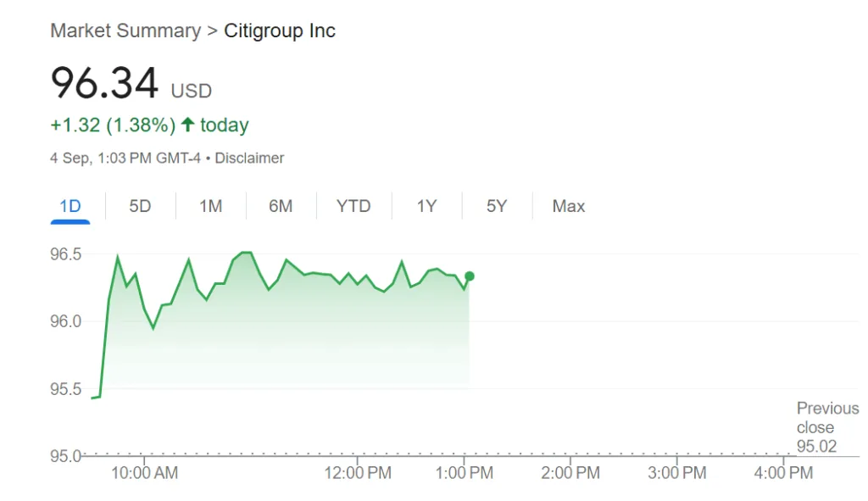Click the 4:00 PM axis label
The image size is (868, 501).
pos(783,473)
